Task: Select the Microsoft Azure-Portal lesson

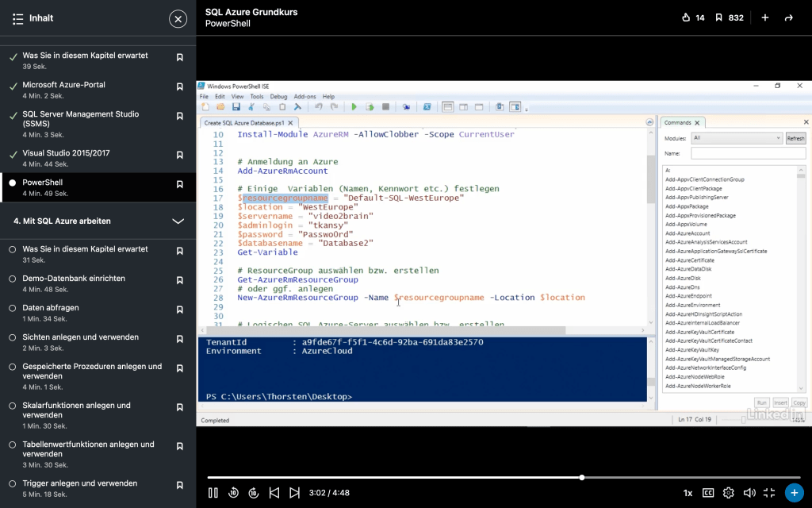Action: tap(63, 85)
